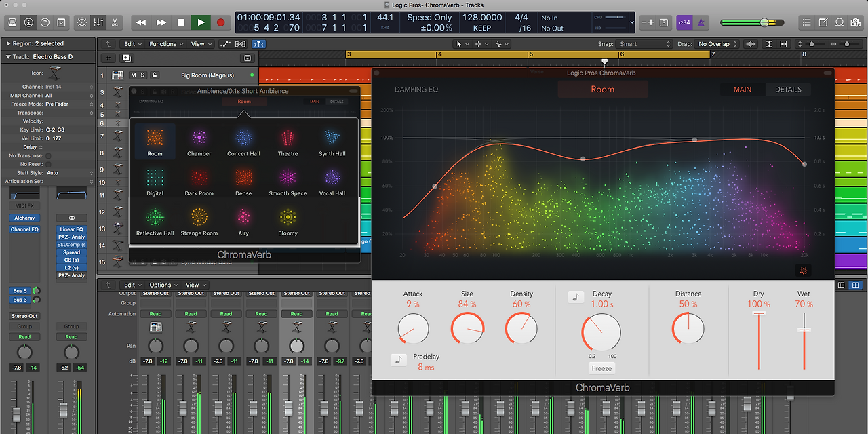Screen dimensions: 868x434
Task: Open the Library button in the control bar
Action: coord(13,22)
